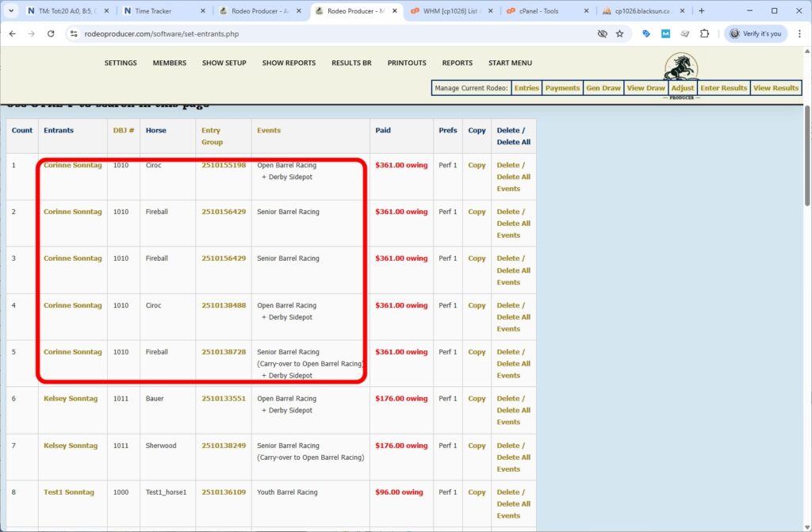This screenshot has width=812, height=532.
Task: Click Enter Results in the rodeo toolbar
Action: (723, 88)
